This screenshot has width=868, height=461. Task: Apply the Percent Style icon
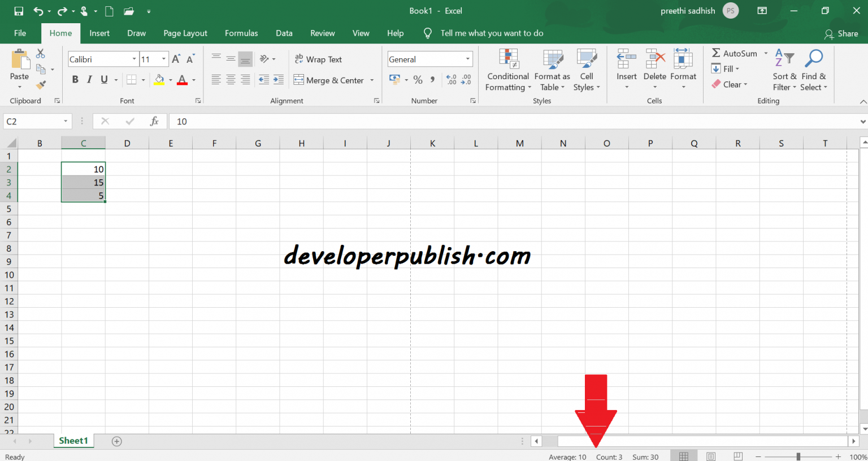tap(418, 80)
